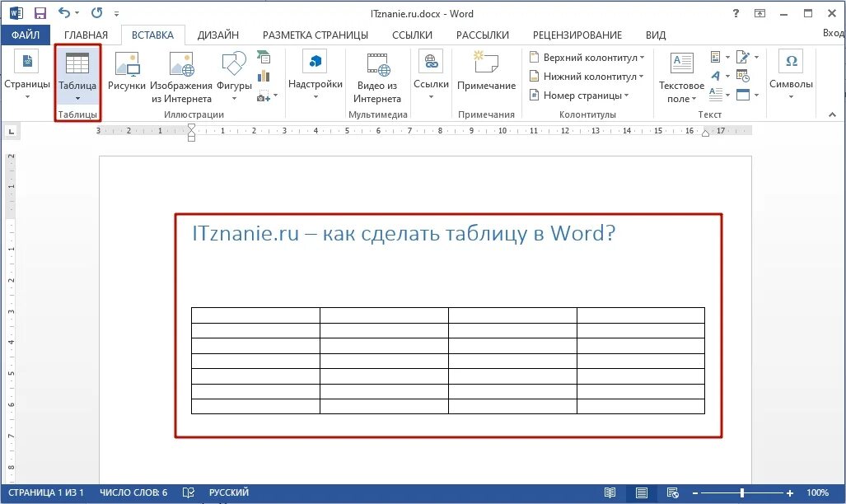Open the РАЗМЕТКА СТРАНИЦЫ tab
The width and height of the screenshot is (846, 504).
pyautogui.click(x=315, y=35)
